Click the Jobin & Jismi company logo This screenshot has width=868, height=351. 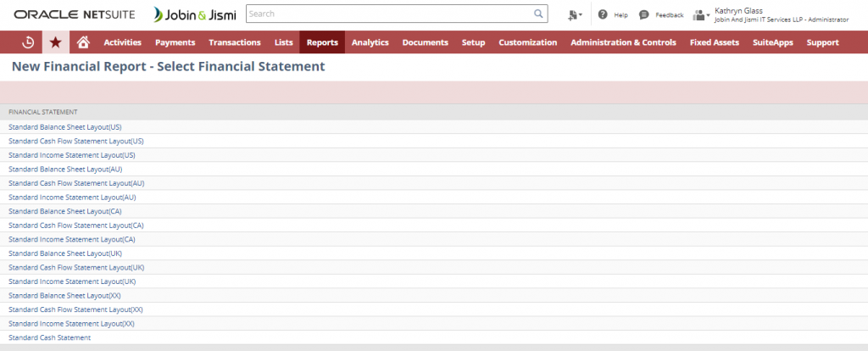pos(196,14)
